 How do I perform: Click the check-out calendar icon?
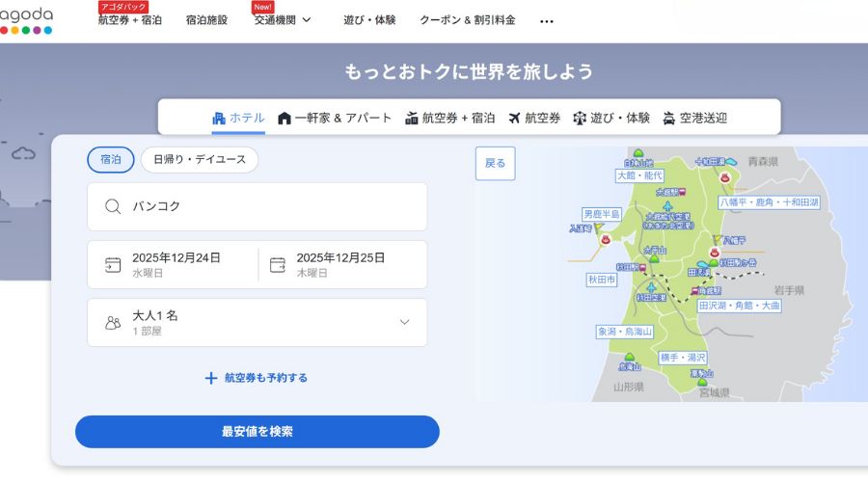pyautogui.click(x=278, y=264)
